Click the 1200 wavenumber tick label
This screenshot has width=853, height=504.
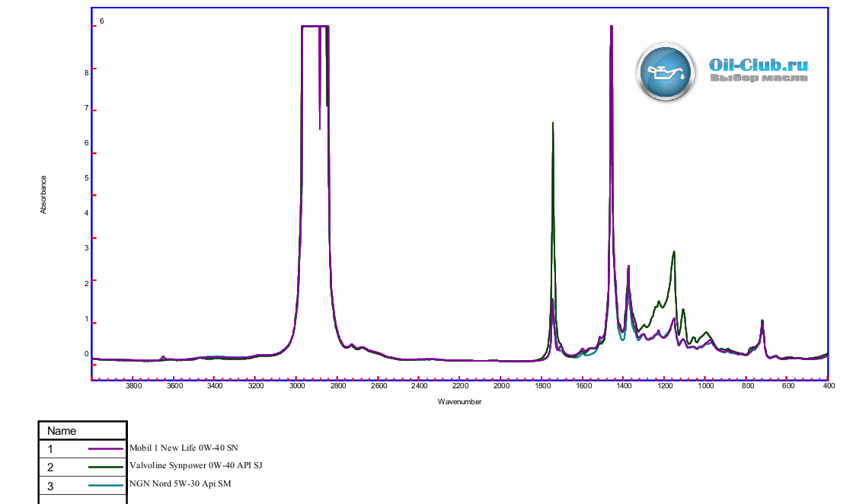(665, 386)
